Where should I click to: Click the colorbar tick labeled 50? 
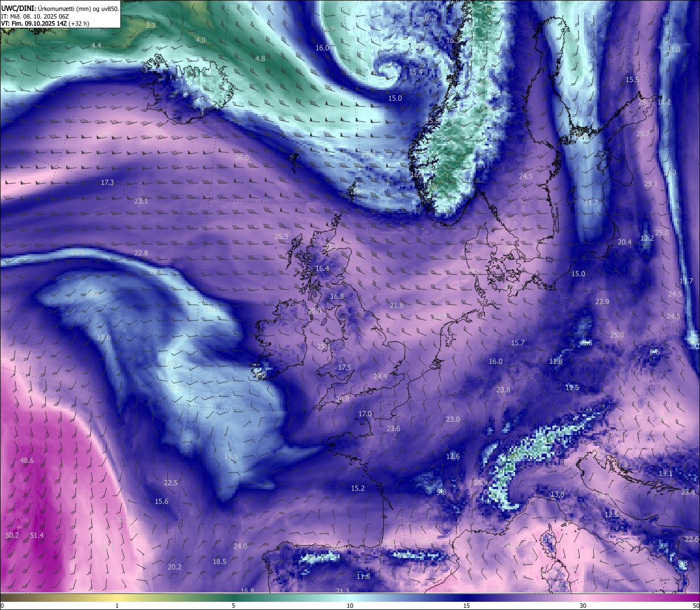(x=696, y=606)
